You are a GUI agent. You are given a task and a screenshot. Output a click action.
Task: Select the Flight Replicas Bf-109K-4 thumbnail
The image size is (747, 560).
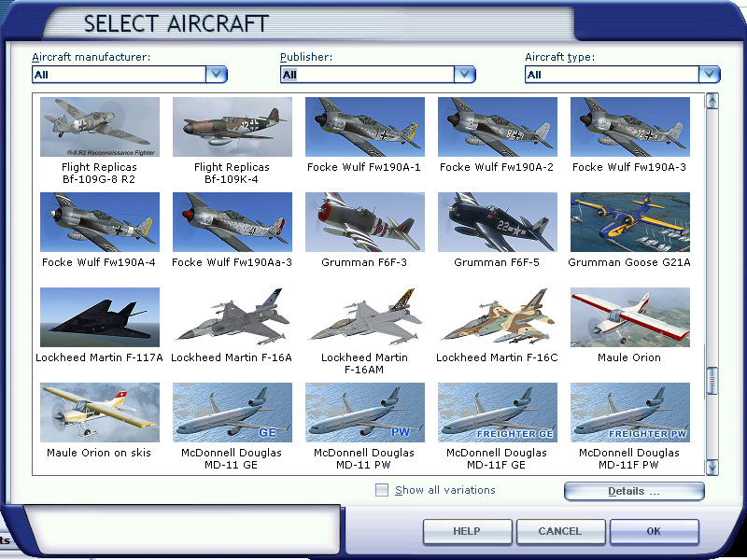coord(232,127)
